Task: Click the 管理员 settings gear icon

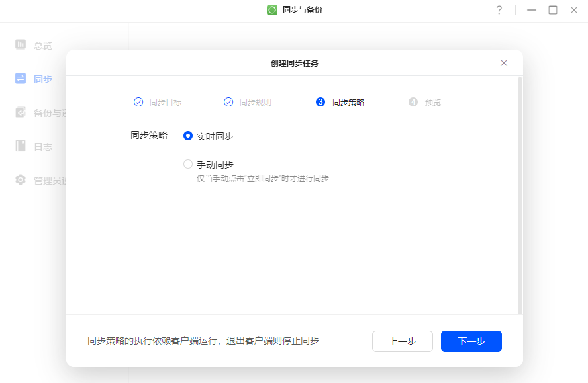Action: pos(21,180)
